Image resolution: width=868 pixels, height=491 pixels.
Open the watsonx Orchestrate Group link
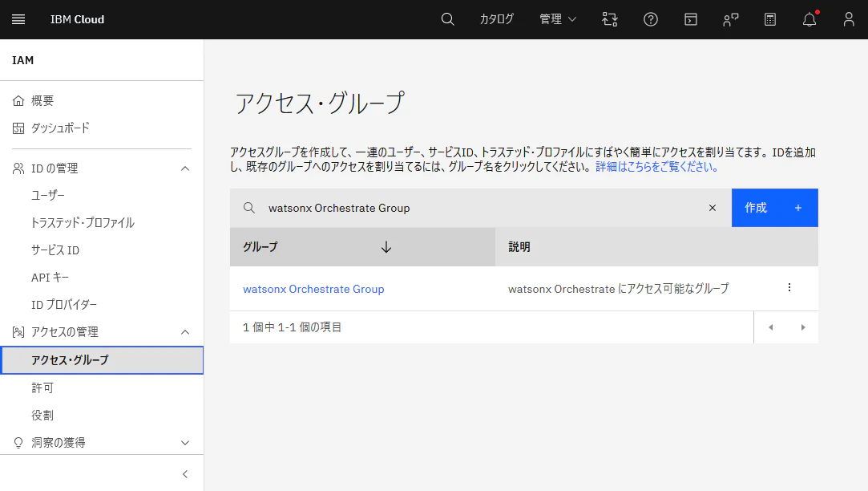[313, 290]
